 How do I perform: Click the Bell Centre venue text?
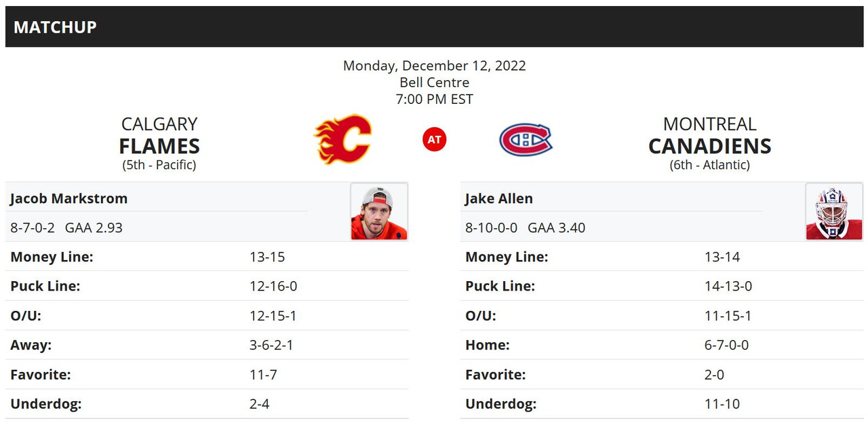[434, 82]
